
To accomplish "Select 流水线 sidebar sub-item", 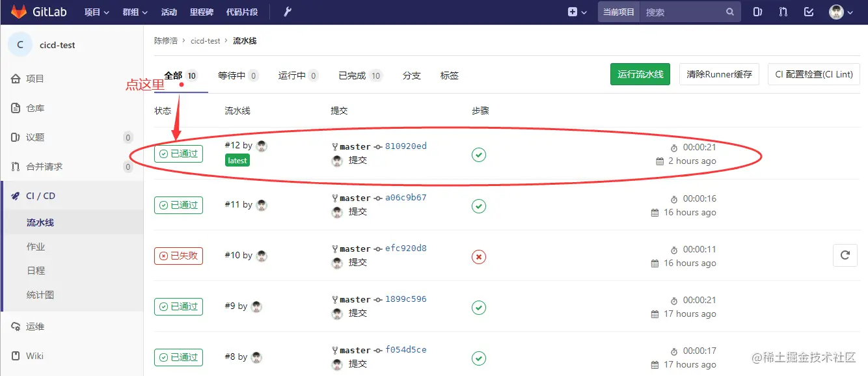I will pos(40,222).
